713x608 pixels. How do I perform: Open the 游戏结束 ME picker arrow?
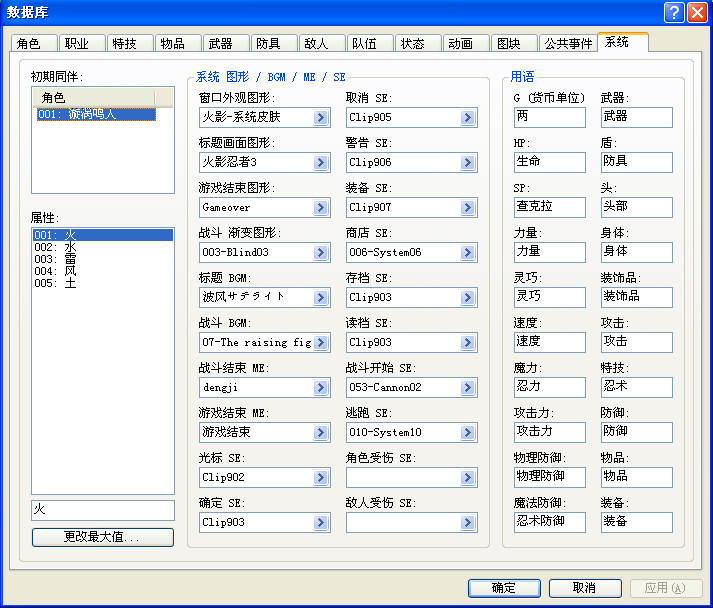pos(321,432)
